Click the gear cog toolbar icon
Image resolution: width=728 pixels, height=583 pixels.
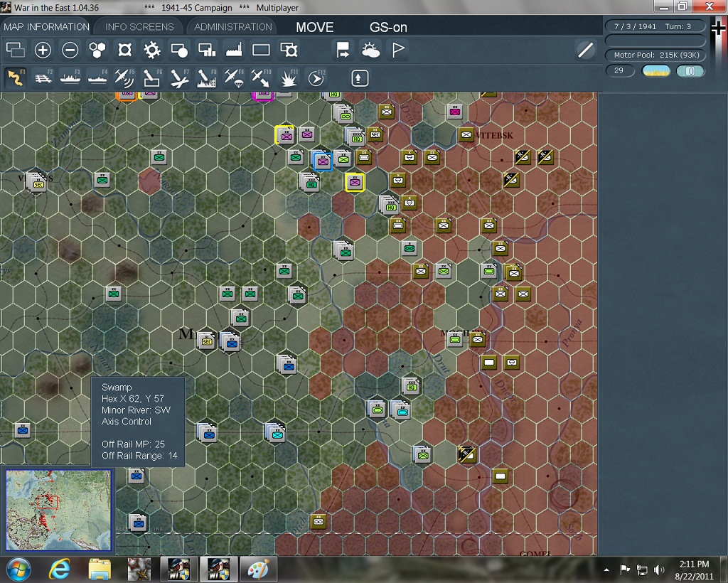tap(152, 50)
